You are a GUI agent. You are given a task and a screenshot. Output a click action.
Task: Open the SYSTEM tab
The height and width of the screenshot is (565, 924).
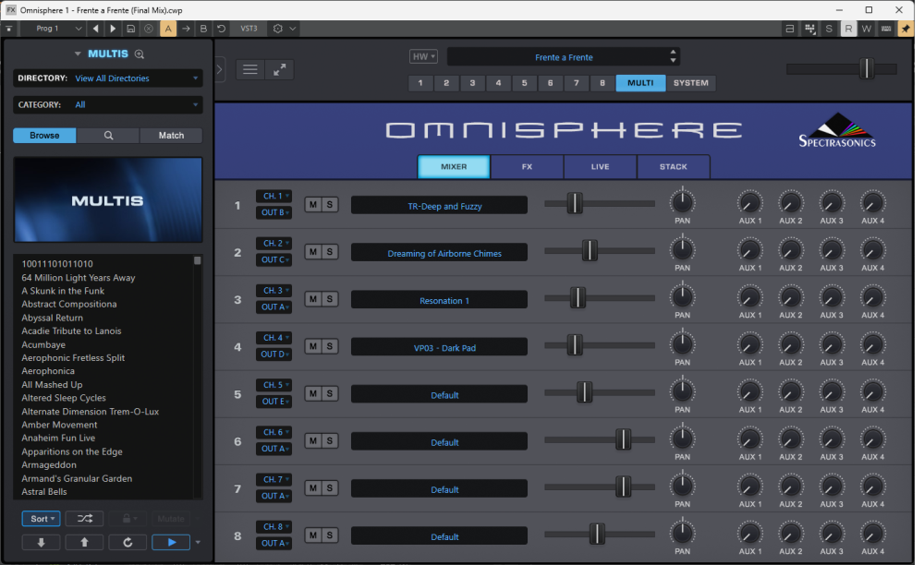click(689, 83)
